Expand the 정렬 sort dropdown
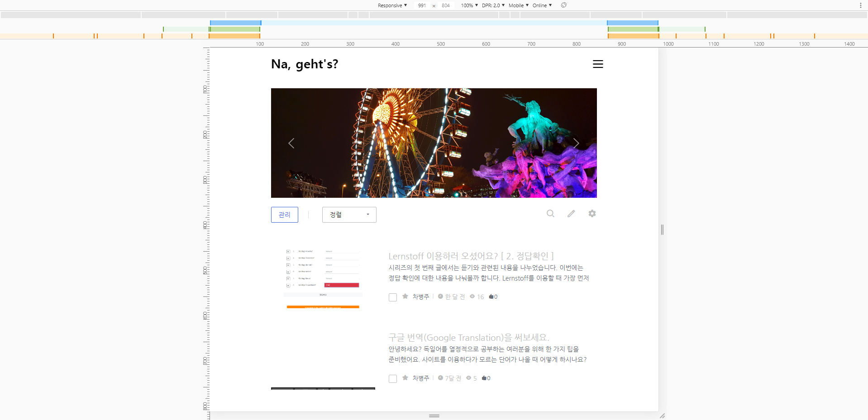The image size is (868, 420). (349, 215)
